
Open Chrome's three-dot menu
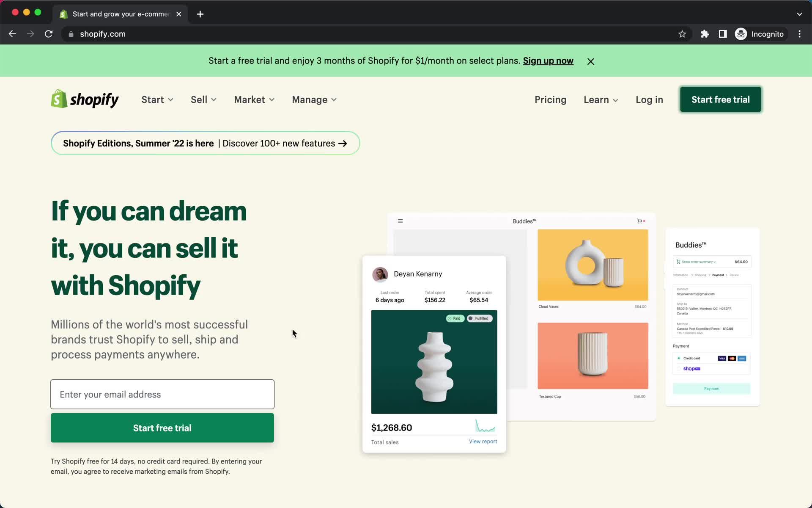pos(799,34)
